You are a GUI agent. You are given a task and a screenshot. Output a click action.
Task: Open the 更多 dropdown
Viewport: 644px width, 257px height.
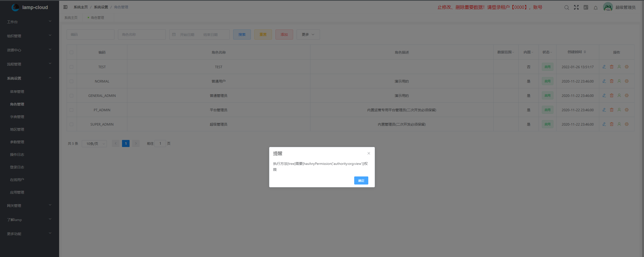[308, 34]
